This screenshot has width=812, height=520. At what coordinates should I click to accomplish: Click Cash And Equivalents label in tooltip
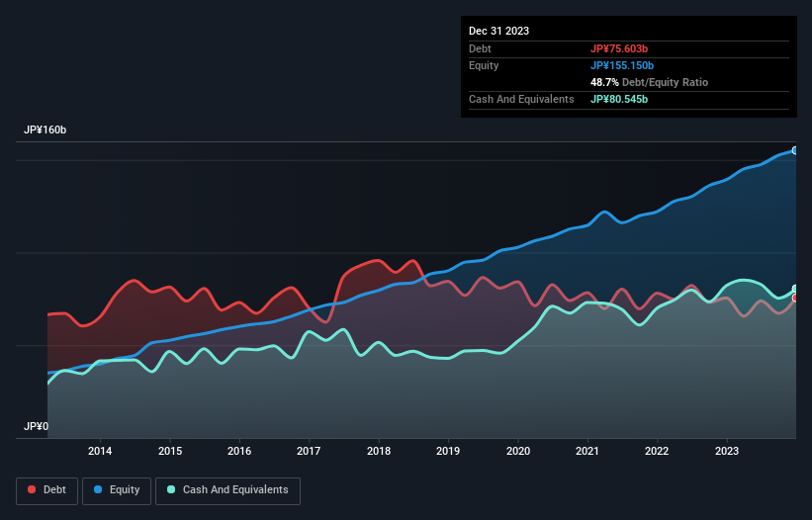521,99
